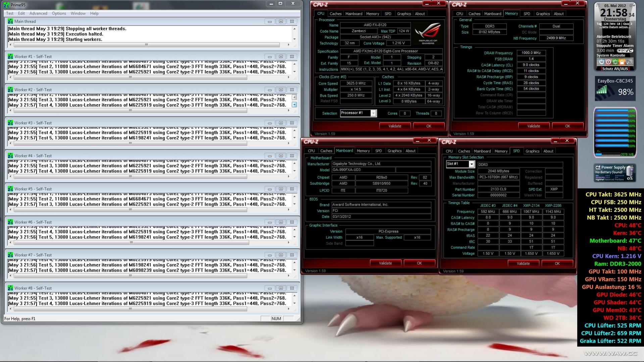Image resolution: width=644 pixels, height=362 pixels.
Task: Click the Prime95 icon in the title bar
Action: [6, 5]
